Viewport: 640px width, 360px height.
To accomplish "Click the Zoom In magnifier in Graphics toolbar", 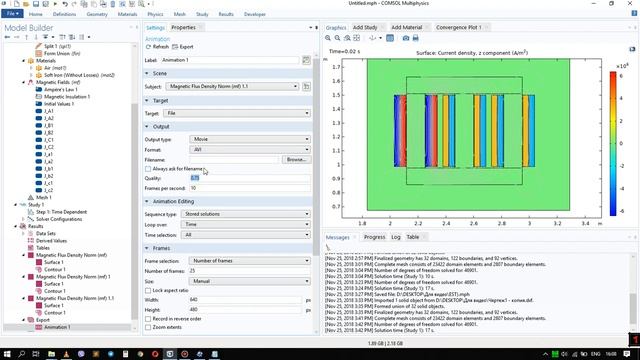I will [328, 38].
